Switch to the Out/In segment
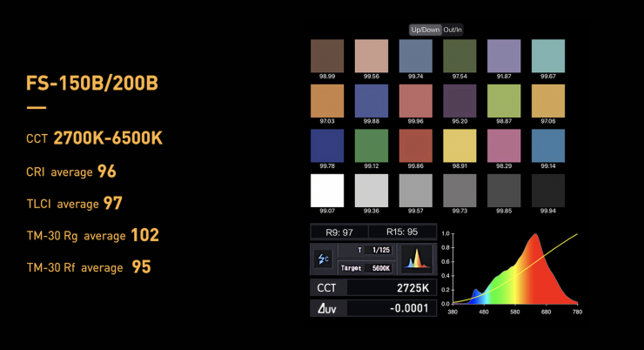 point(453,30)
